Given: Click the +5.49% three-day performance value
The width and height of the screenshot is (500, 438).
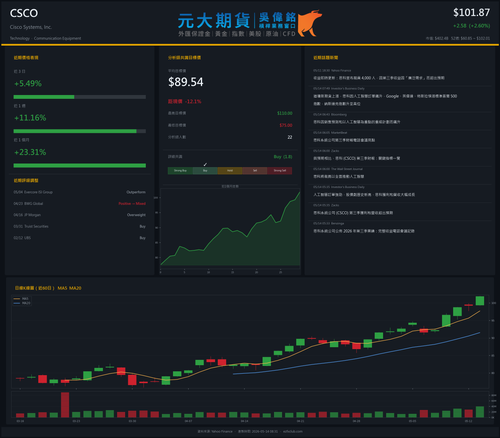Looking at the screenshot, I should [x=28, y=83].
